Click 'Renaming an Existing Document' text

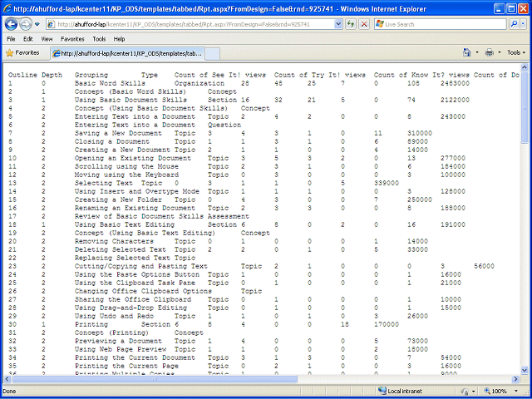(x=135, y=208)
